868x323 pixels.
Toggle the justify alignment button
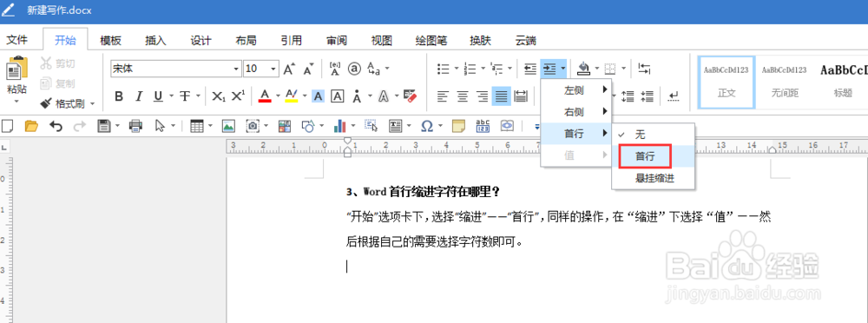[502, 96]
